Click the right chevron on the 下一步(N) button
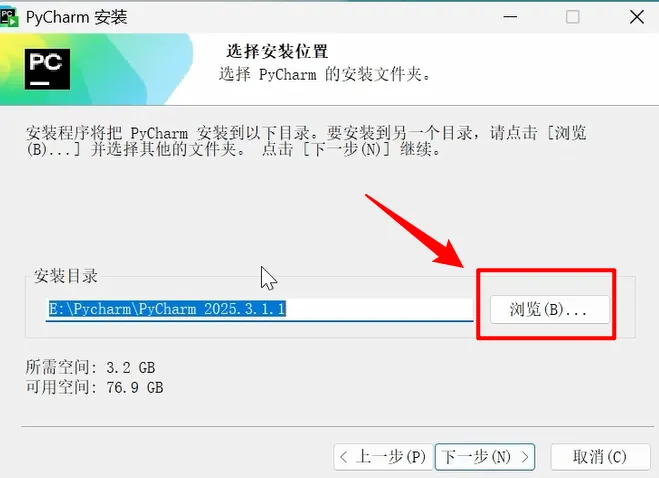 click(x=525, y=457)
